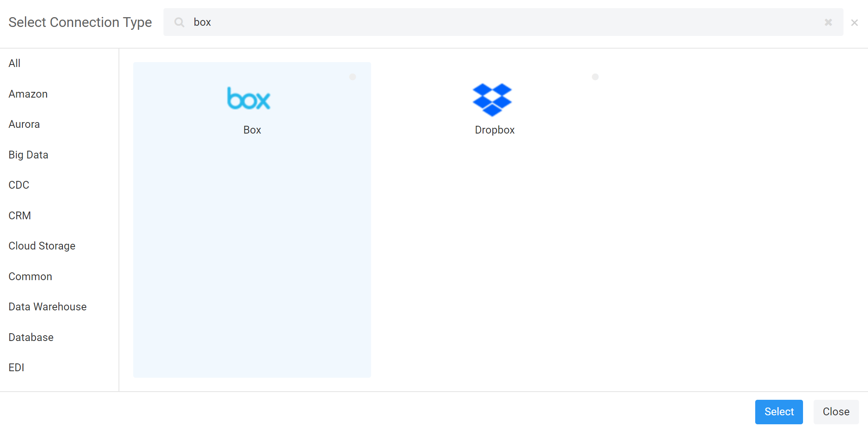
Task: Filter by Cloud Storage category
Action: point(42,246)
